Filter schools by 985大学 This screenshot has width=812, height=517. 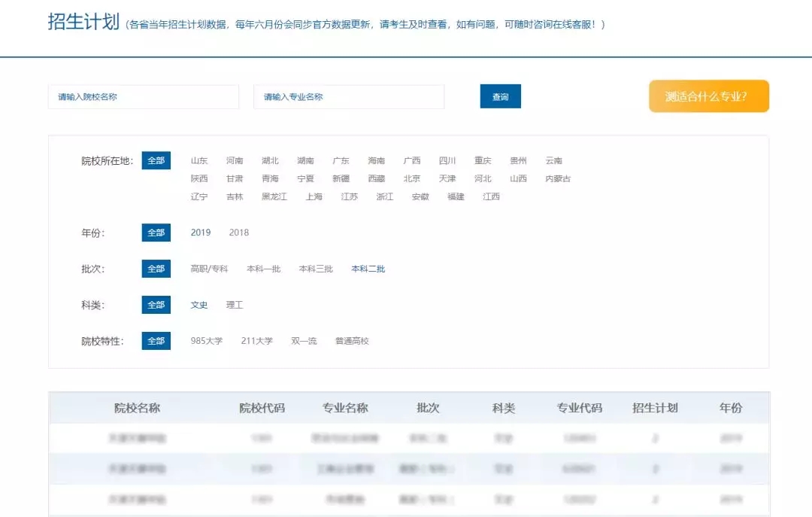point(207,341)
